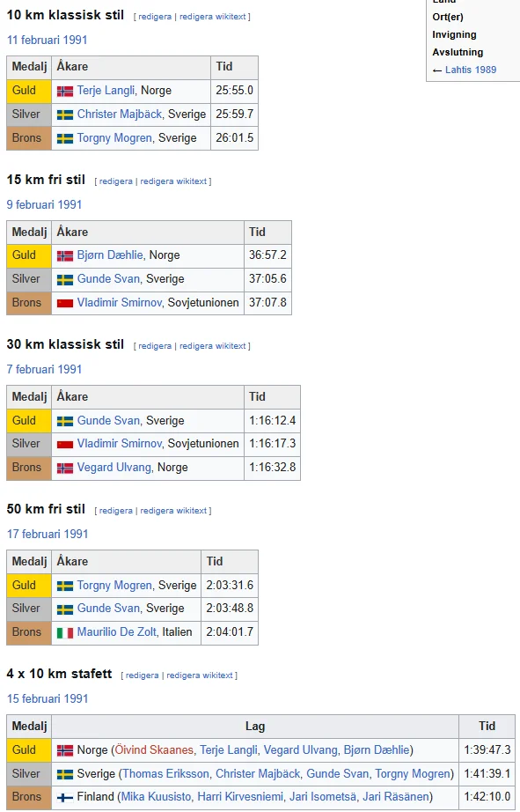Open the 11 februari 1991 date link
Viewport: 520px width, 812px height.
(48, 40)
